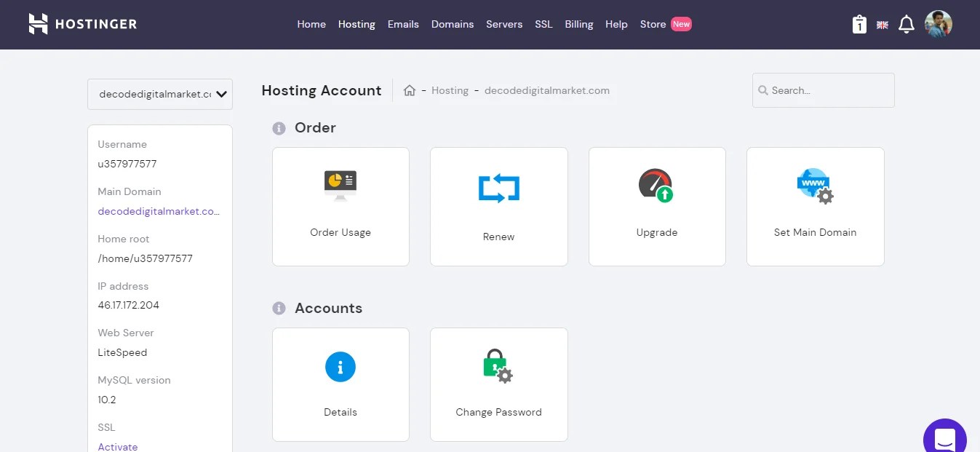Go to home via breadcrumb house icon
The height and width of the screenshot is (452, 980).
[410, 90]
